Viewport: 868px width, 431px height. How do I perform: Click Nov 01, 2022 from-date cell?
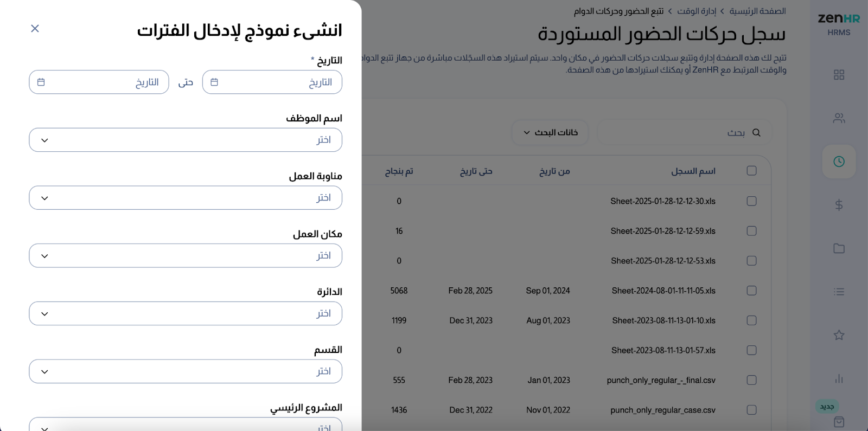548,410
